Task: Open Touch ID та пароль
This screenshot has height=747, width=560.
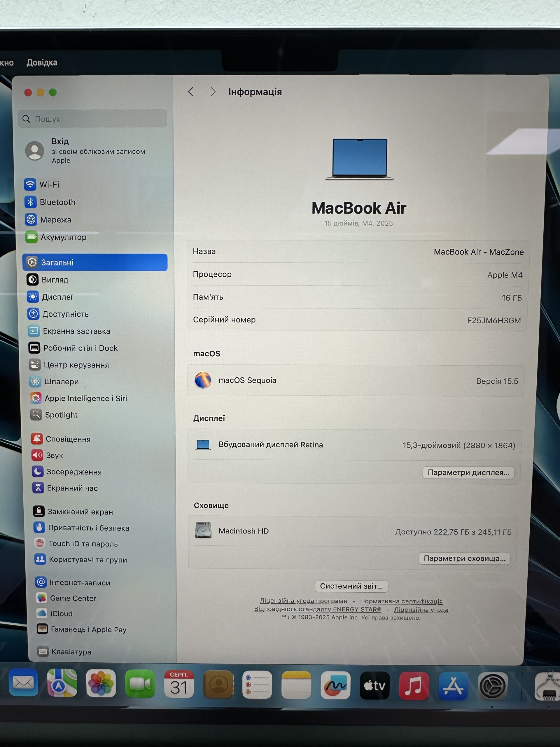Action: click(76, 543)
